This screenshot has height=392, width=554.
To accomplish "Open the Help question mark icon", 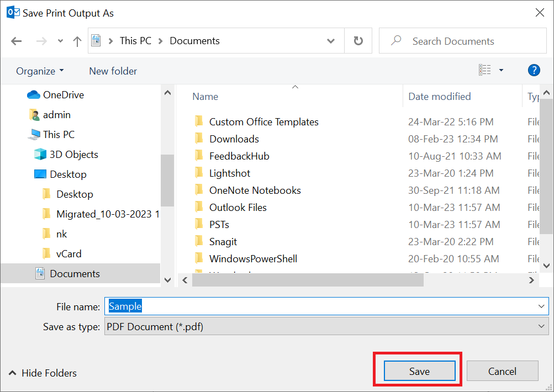I will 534,70.
